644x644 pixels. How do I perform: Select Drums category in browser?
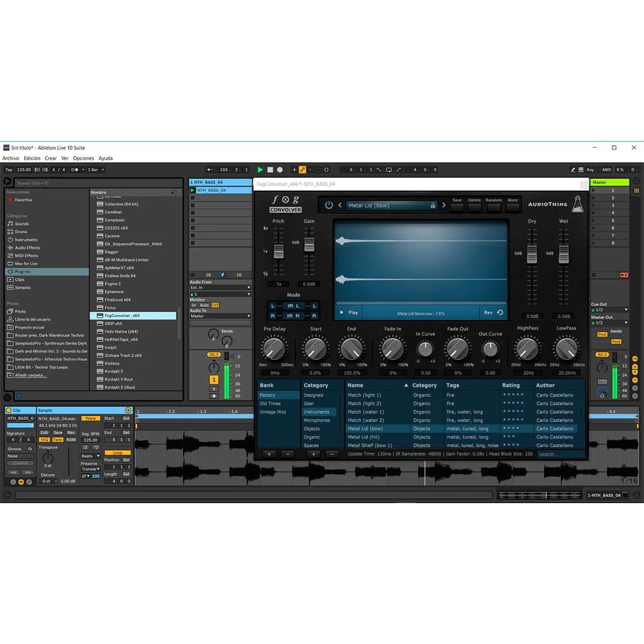coord(21,231)
